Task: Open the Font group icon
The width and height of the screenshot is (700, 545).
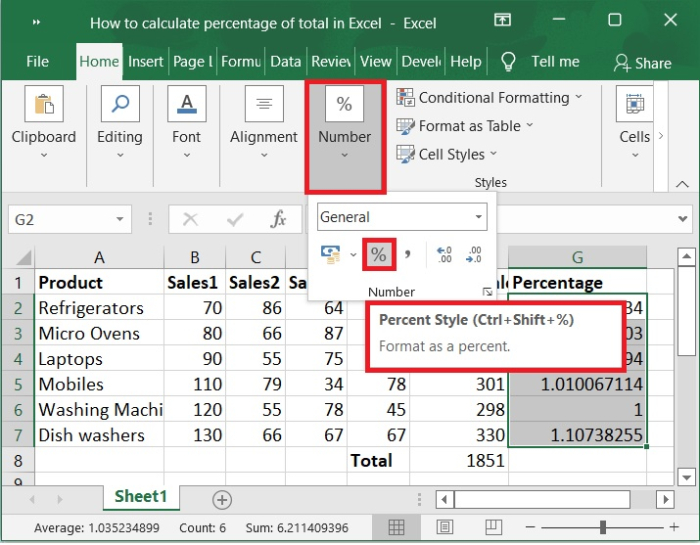Action: pos(187,104)
